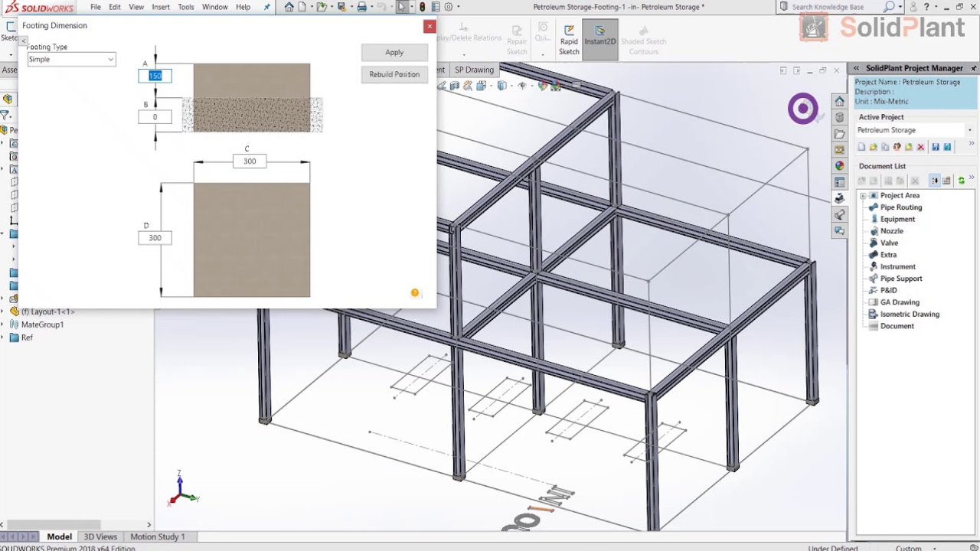Screen dimensions: 980x551
Task: Click the Home icon in quick toolbar
Action: pyautogui.click(x=289, y=7)
